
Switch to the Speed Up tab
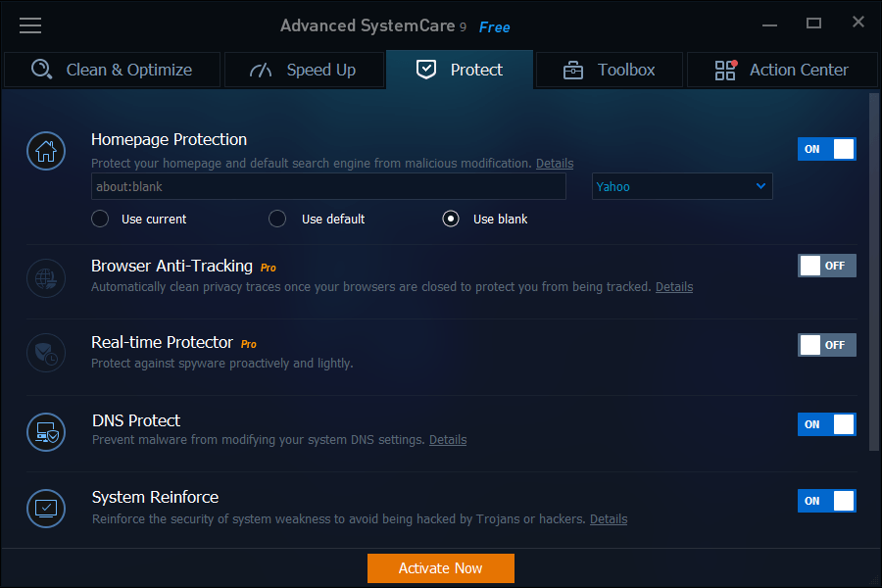tap(305, 70)
